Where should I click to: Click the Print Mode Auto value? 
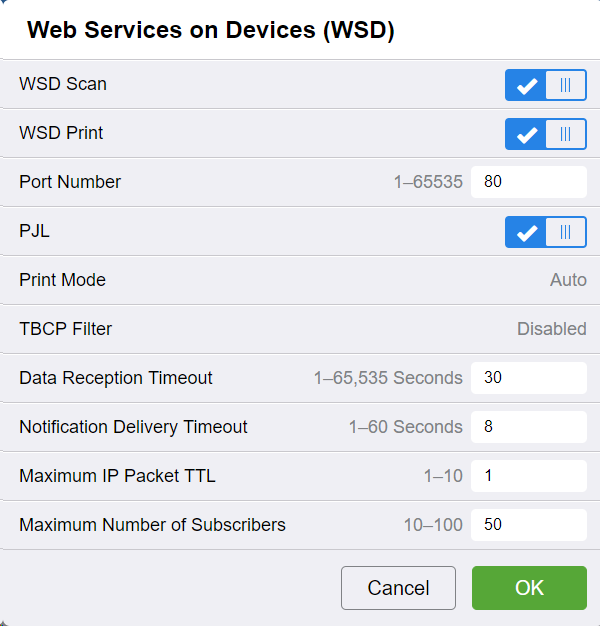pos(568,280)
